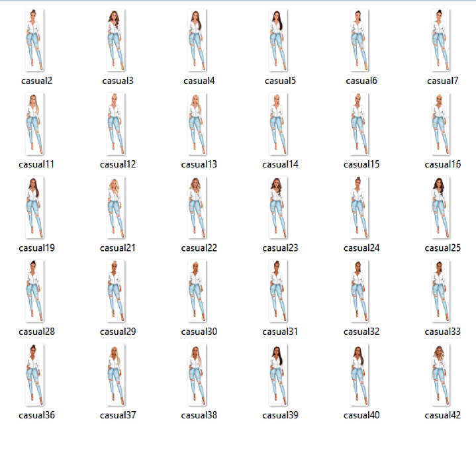Screen dimensions: 476x476
Task: Select the casual5 image thumbnail
Action: [x=278, y=40]
